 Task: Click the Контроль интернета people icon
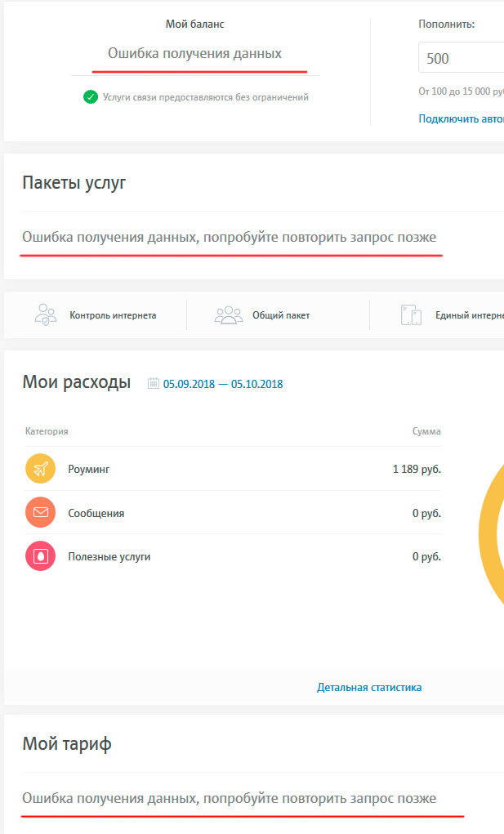(46, 314)
